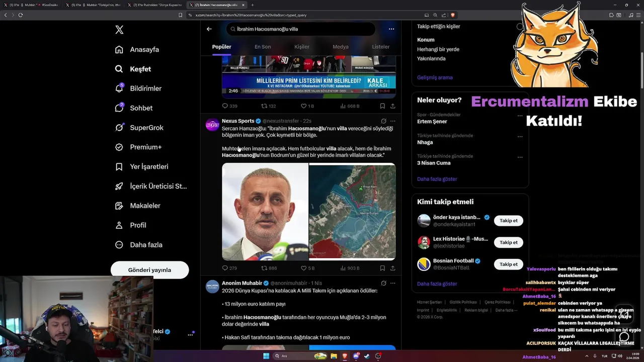The image size is (644, 362).
Task: Open more menu on Nexus Sports post
Action: [x=393, y=121]
